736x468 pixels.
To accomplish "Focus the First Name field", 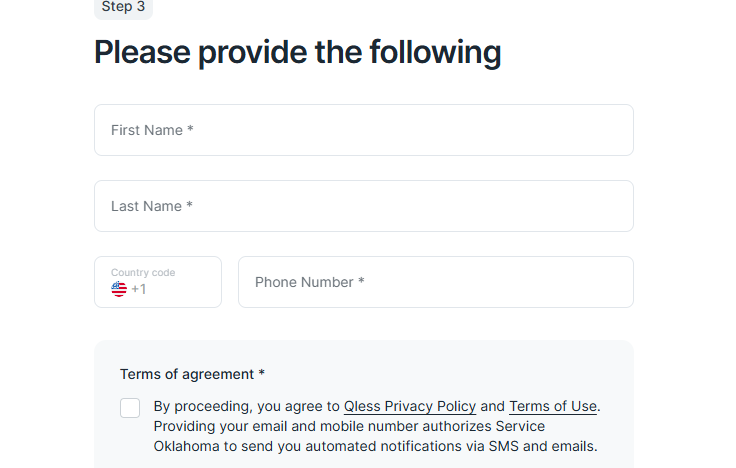I will tap(364, 130).
